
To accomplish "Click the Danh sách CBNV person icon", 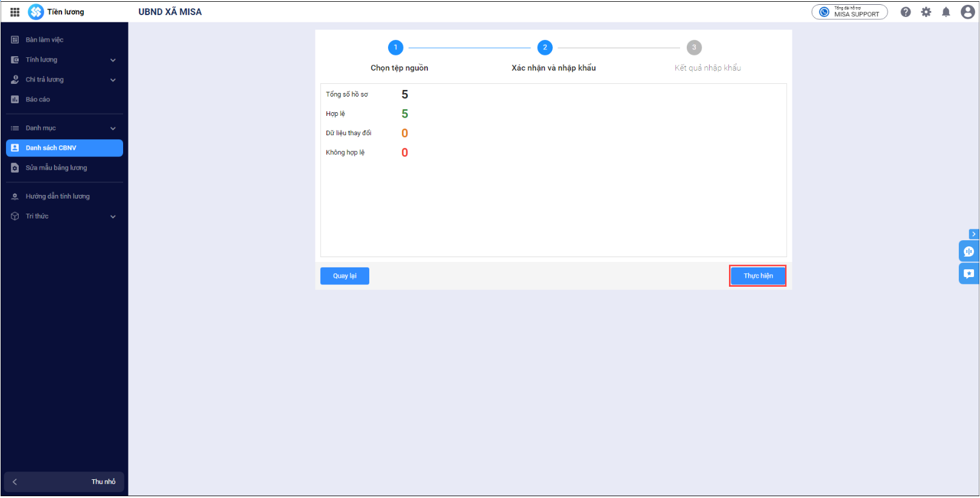I will click(15, 148).
